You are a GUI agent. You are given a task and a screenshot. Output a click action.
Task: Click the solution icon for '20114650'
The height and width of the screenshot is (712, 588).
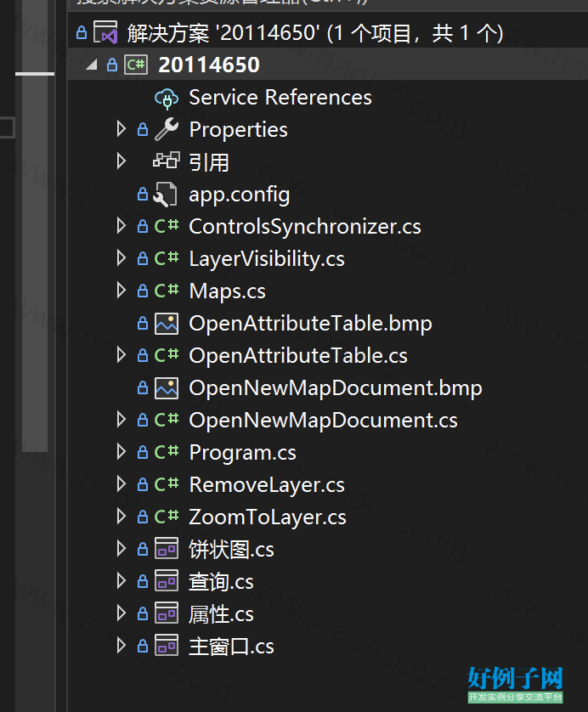point(105,32)
